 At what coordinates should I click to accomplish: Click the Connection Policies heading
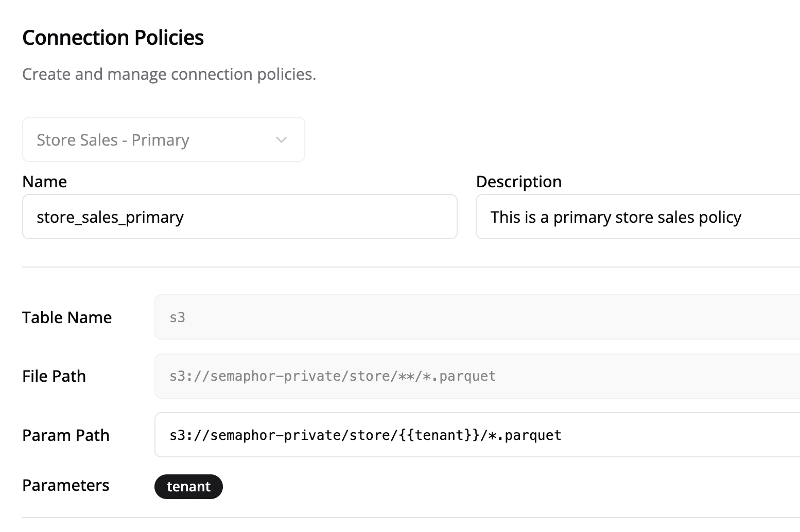tap(113, 38)
